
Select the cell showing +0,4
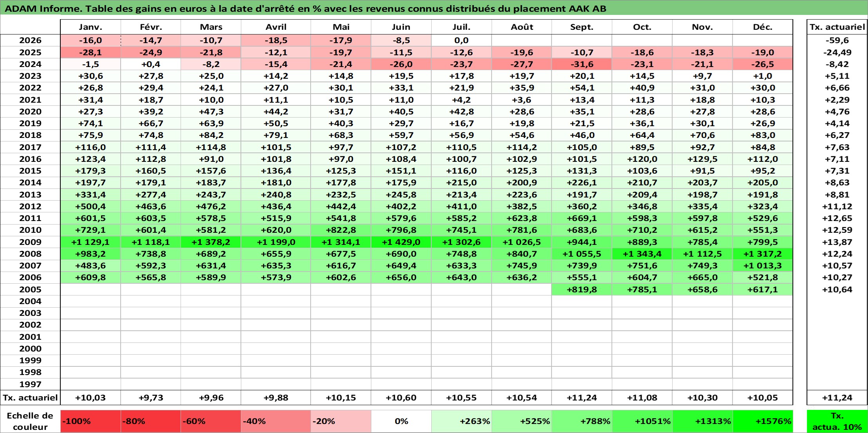(151, 64)
